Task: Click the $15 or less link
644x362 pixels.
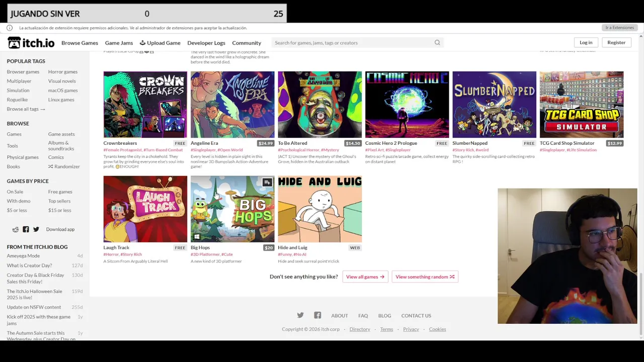Action: [x=60, y=210]
